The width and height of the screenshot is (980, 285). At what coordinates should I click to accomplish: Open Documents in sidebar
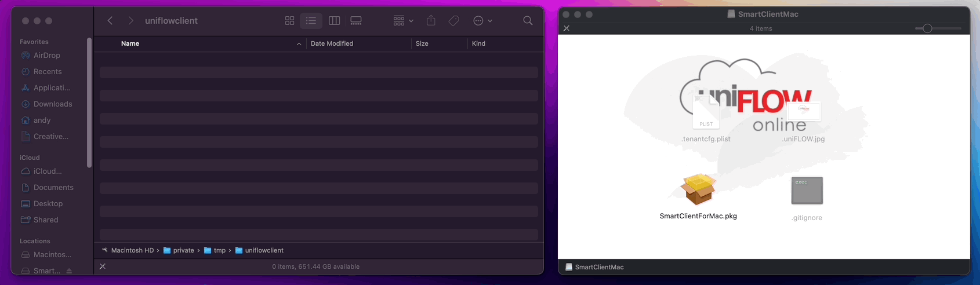coord(46,188)
